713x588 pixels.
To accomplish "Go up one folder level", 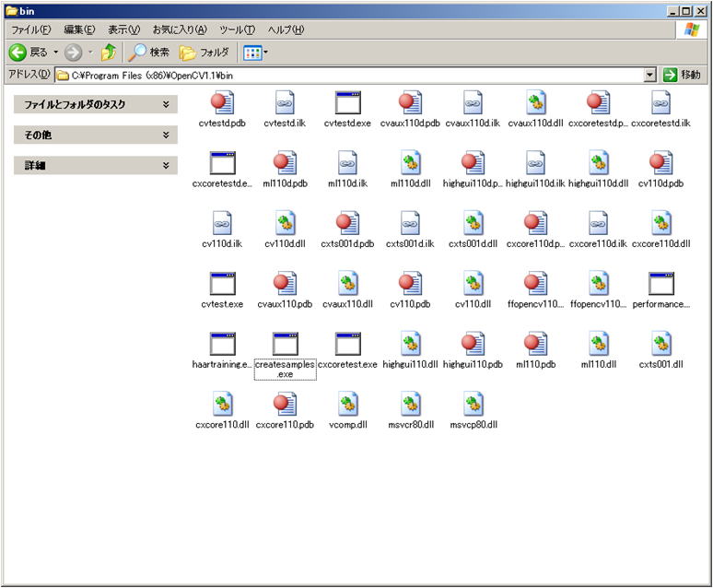I will tap(108, 53).
